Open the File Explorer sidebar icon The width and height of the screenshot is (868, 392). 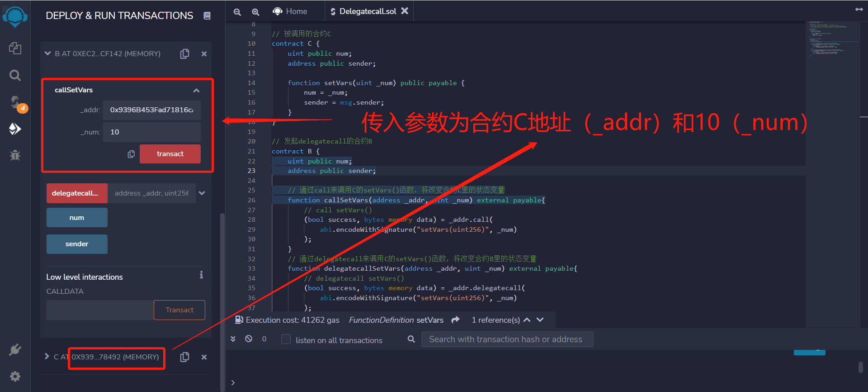[x=15, y=48]
